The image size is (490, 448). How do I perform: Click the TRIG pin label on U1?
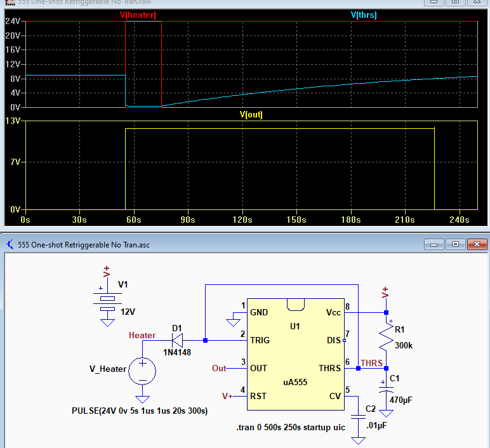(260, 340)
